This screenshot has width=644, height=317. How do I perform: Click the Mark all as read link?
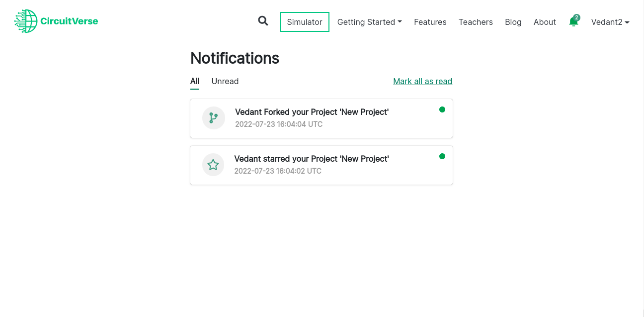pyautogui.click(x=423, y=81)
